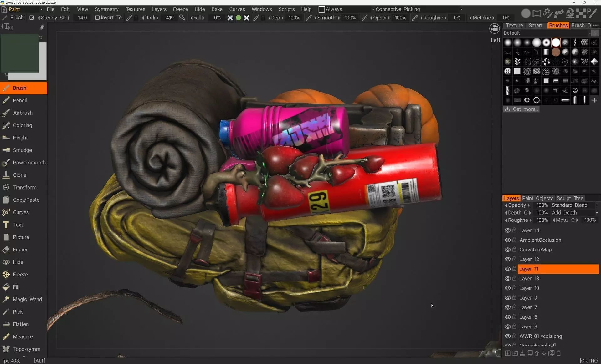Choose the Fill tool
601x364 pixels.
click(x=16, y=287)
